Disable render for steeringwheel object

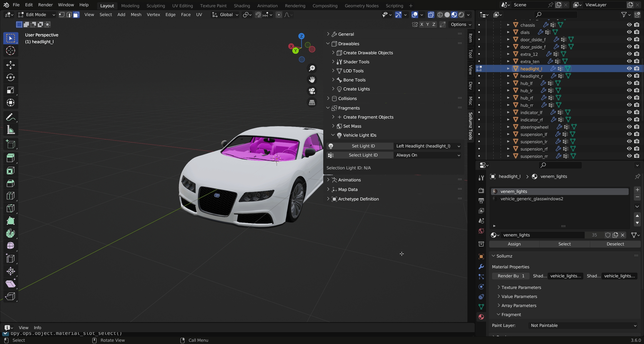tap(637, 127)
